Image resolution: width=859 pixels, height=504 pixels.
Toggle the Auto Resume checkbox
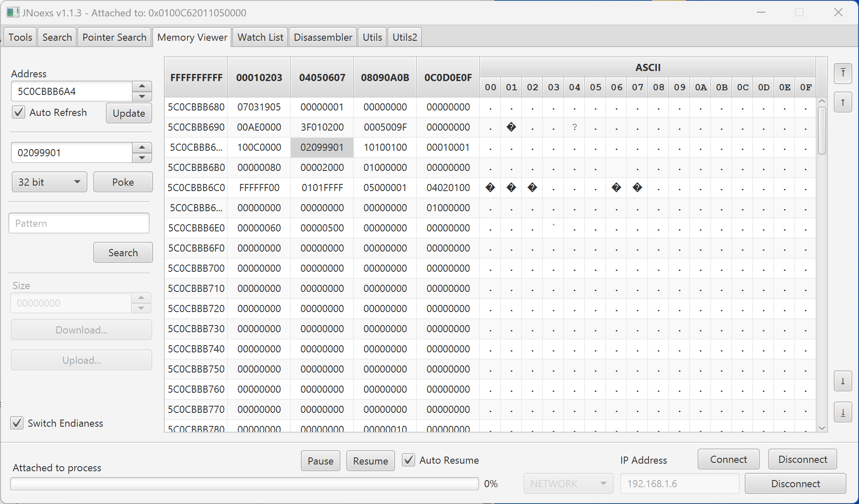[408, 460]
